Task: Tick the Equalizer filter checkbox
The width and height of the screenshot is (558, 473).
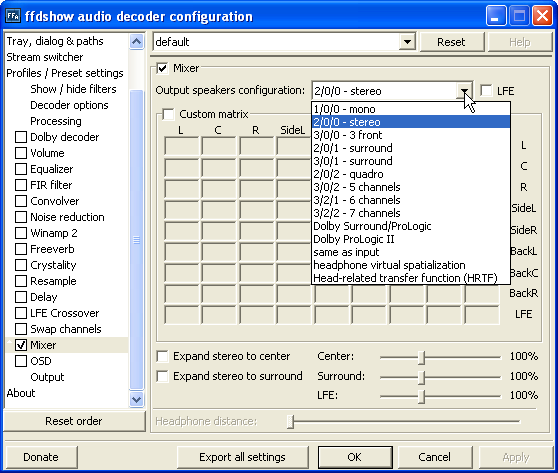Action: 21,169
